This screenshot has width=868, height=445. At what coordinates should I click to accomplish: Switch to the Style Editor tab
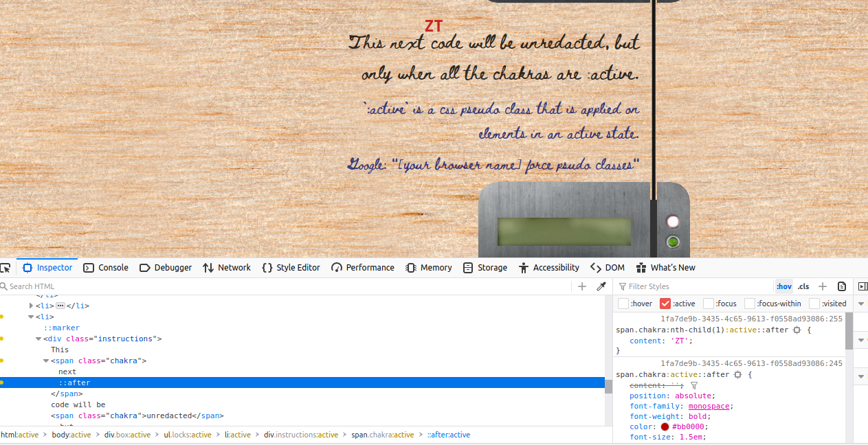coord(291,268)
